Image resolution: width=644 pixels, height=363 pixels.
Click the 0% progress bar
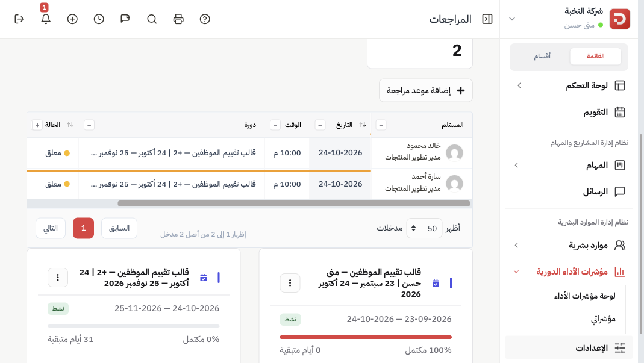[x=134, y=326]
